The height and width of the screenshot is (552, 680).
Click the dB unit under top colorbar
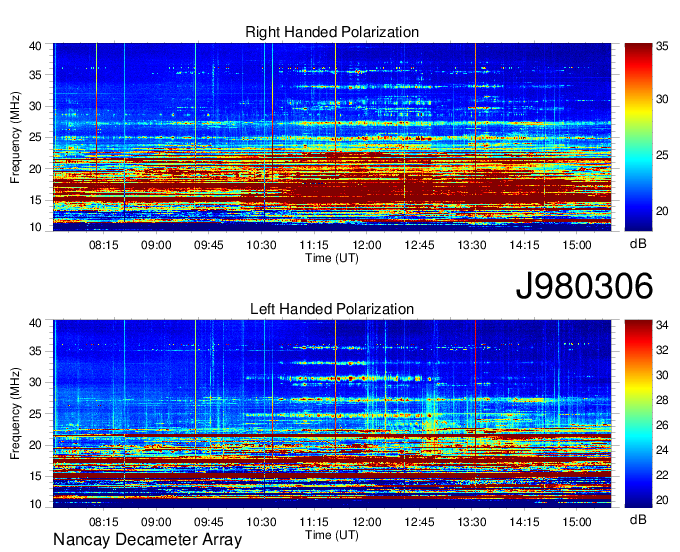pyautogui.click(x=638, y=244)
